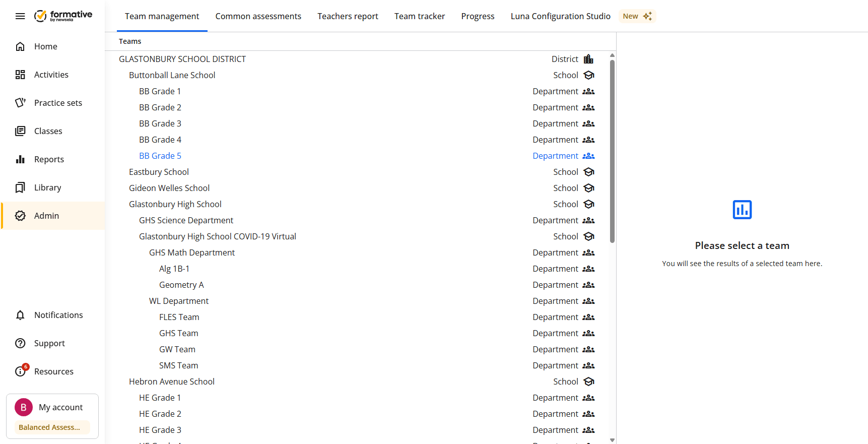Click the district building icon for Glastonbury
Viewport: 868px width, 444px height.
[588, 59]
